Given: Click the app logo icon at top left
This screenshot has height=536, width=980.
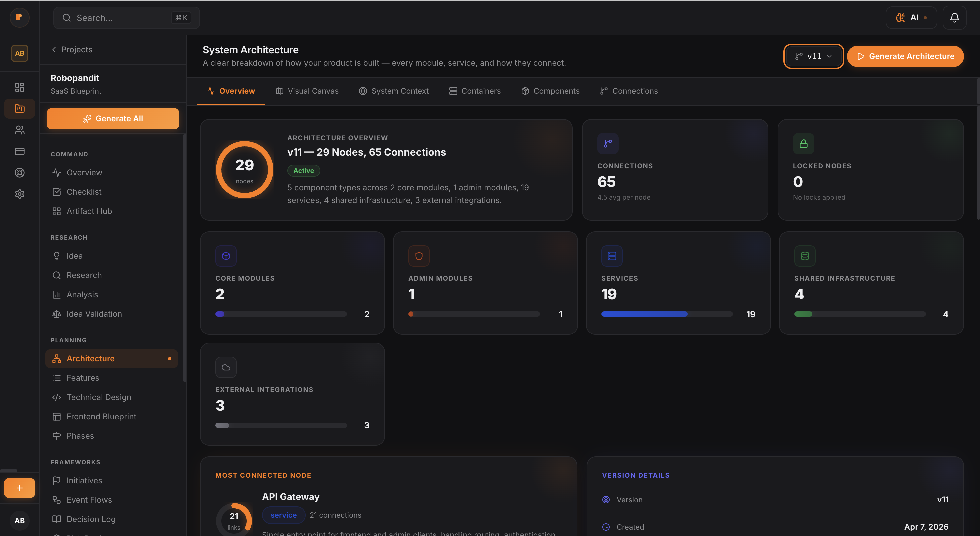Looking at the screenshot, I should click(19, 17).
